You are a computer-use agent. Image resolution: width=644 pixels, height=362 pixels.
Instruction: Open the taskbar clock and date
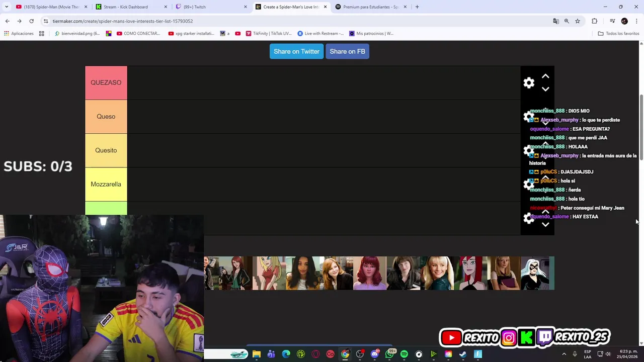[x=628, y=354]
